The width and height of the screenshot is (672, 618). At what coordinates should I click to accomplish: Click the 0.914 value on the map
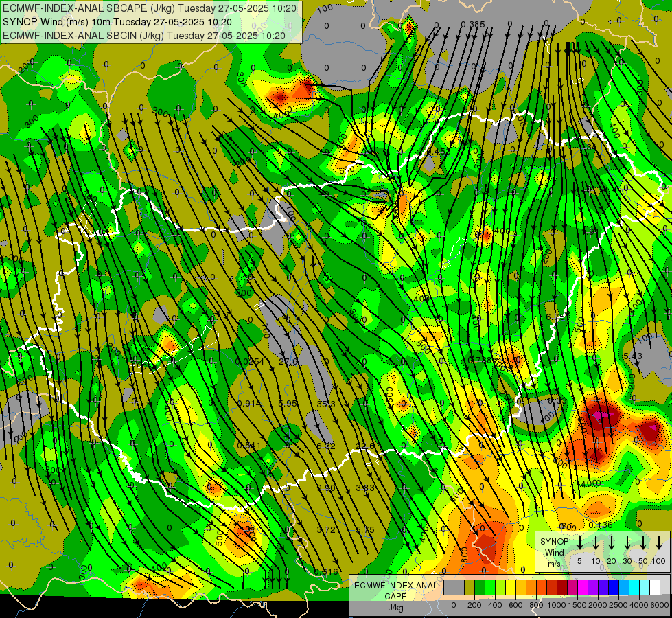tap(248, 404)
